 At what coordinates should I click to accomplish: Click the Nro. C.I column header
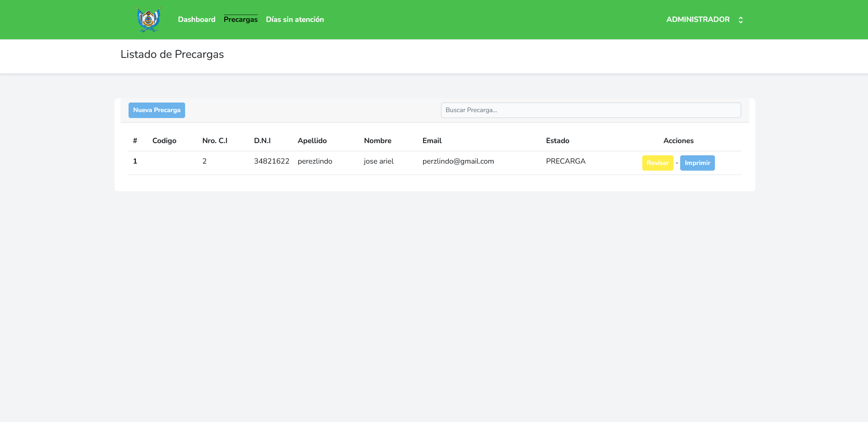pos(215,141)
